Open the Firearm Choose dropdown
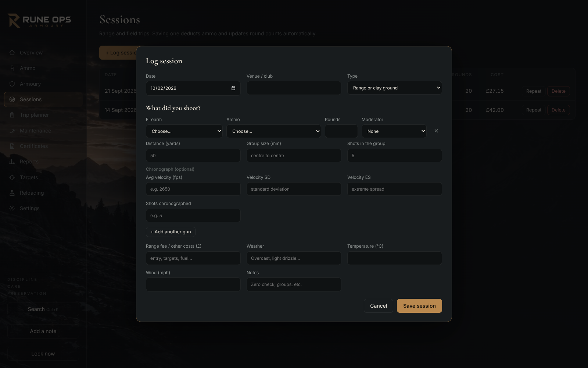 point(184,131)
